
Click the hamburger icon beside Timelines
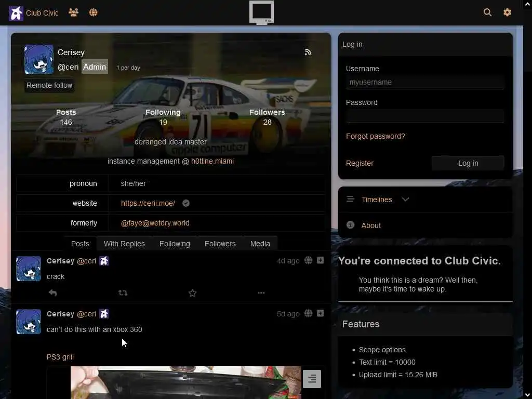350,199
